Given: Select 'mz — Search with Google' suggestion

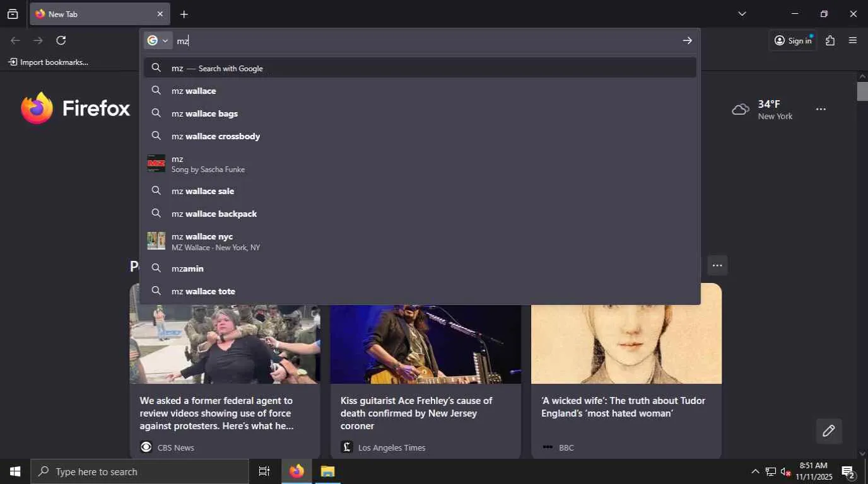Looking at the screenshot, I should (420, 68).
